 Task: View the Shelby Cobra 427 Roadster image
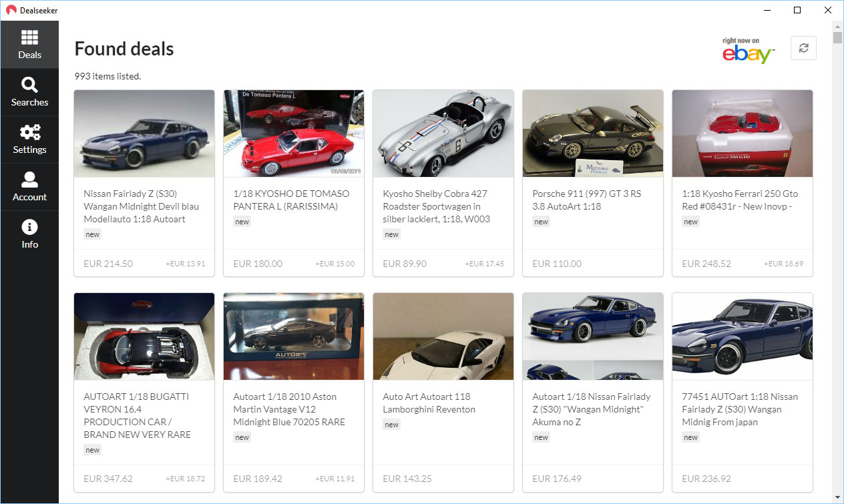click(x=443, y=134)
